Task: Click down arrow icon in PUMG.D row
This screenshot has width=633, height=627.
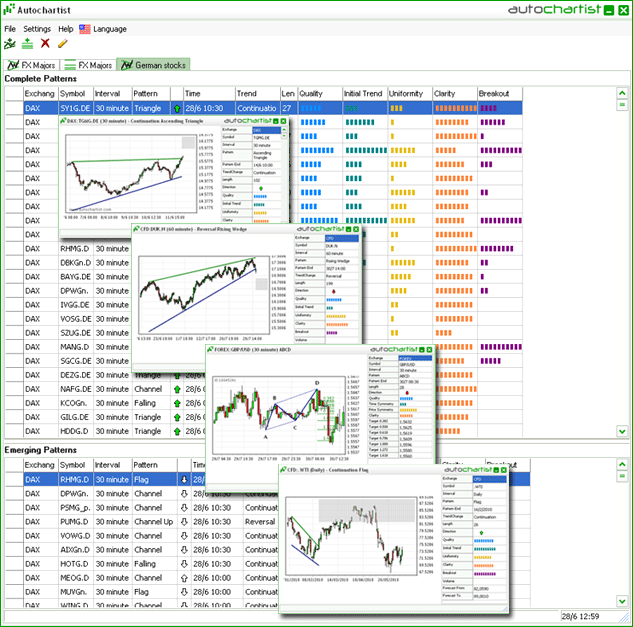Action: pyautogui.click(x=184, y=522)
